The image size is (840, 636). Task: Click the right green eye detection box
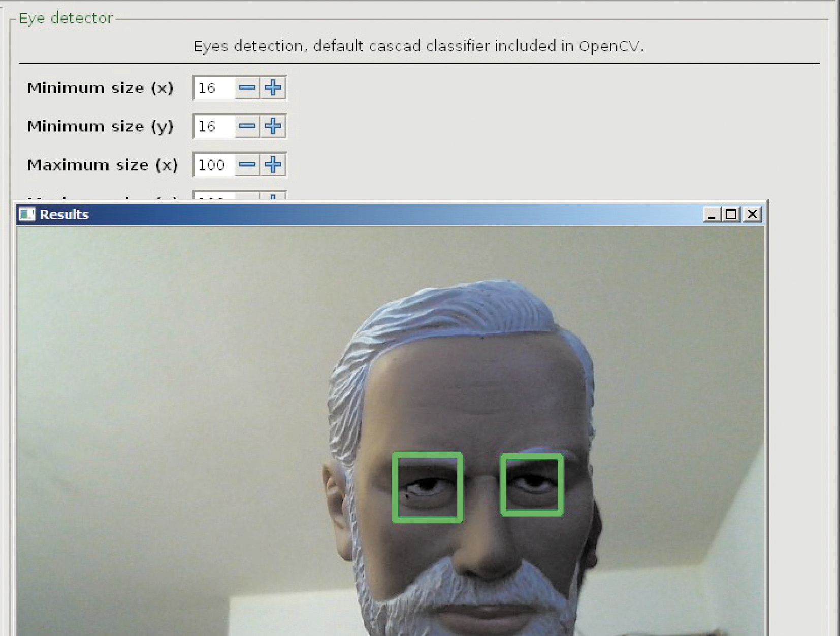(x=532, y=485)
